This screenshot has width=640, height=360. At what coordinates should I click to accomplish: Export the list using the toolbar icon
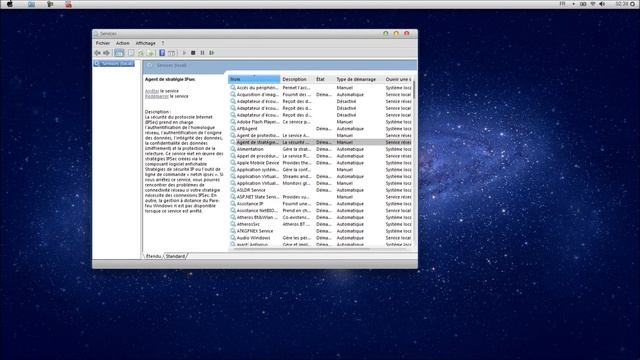pyautogui.click(x=151, y=53)
